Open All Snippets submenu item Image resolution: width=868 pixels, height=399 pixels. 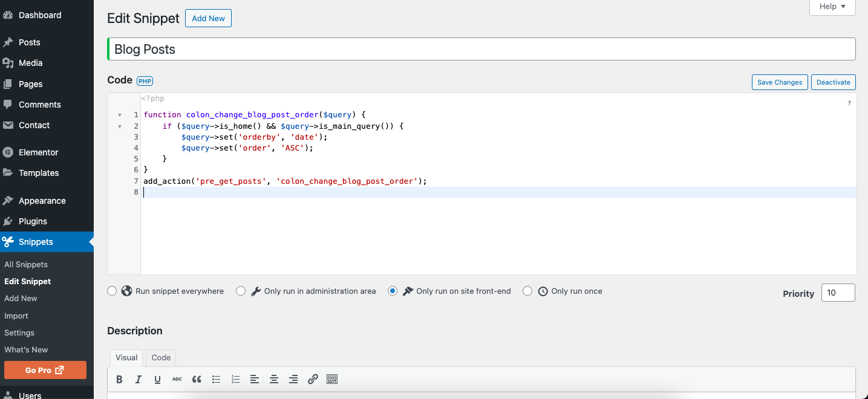[x=26, y=264]
